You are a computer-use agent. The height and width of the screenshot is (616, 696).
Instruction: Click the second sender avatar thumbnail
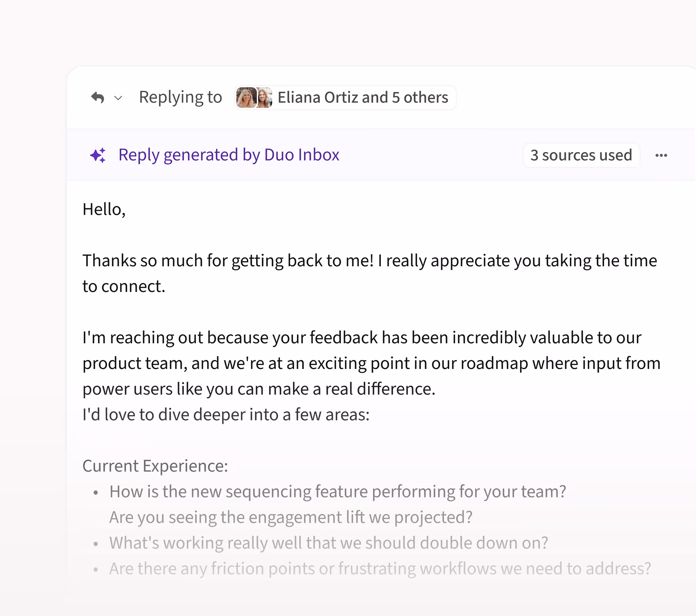(265, 98)
